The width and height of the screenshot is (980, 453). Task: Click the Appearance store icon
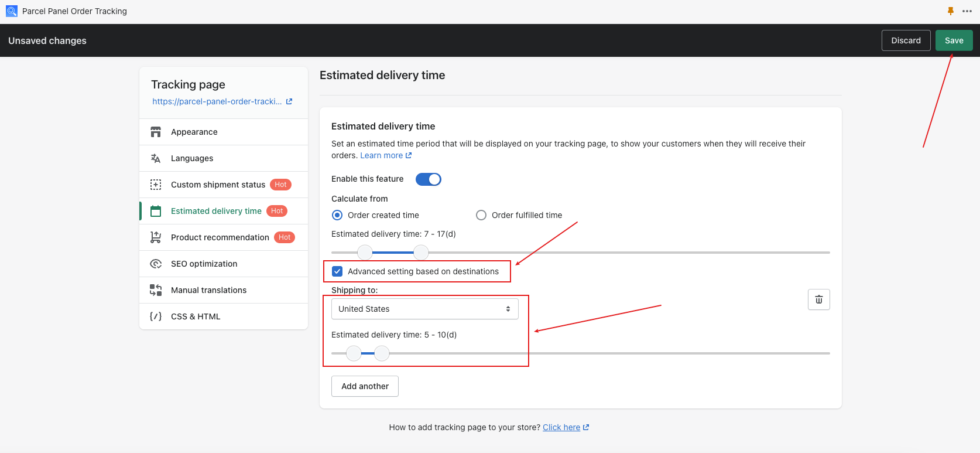(156, 132)
